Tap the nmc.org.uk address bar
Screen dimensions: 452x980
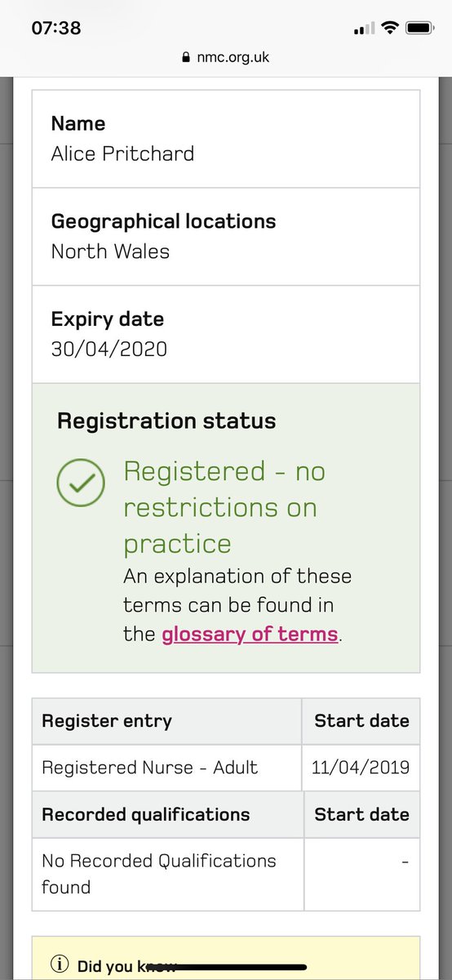click(226, 57)
